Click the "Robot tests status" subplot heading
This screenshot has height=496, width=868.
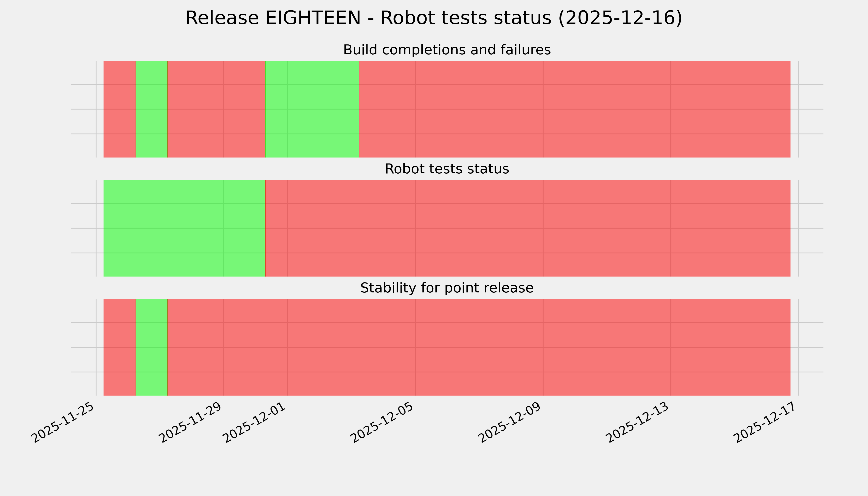point(447,169)
